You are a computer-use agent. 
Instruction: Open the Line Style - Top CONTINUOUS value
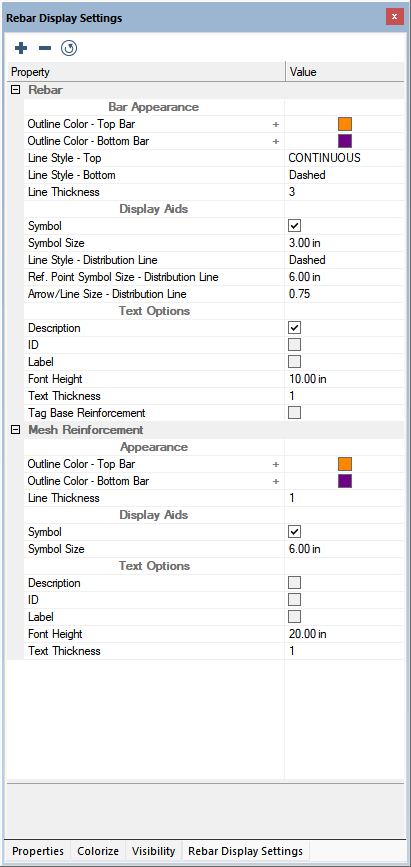tap(345, 158)
